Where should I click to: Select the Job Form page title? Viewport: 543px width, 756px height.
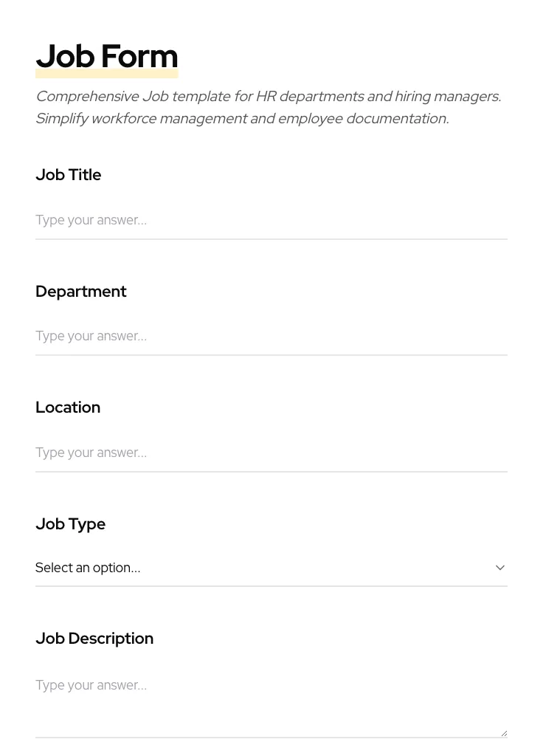(x=106, y=55)
